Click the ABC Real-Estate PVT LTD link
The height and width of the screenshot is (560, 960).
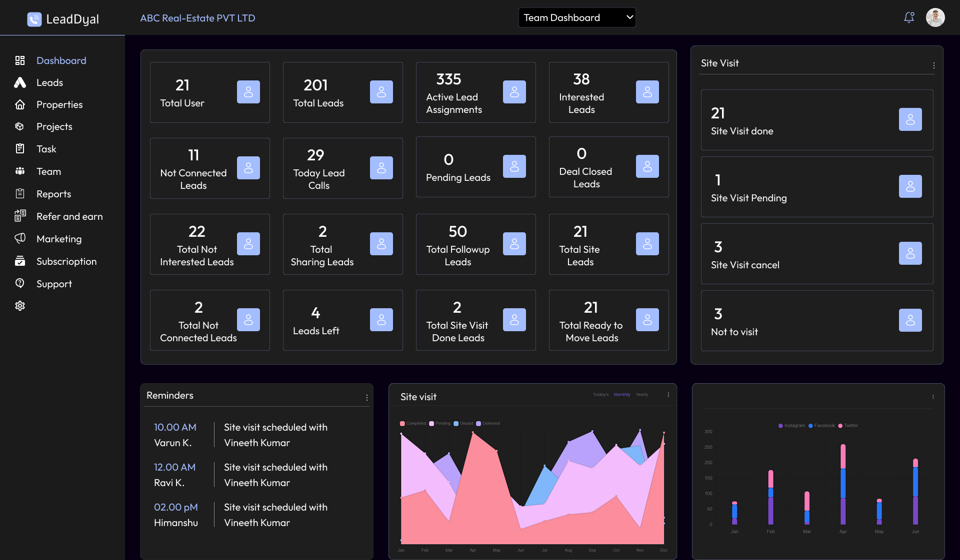[x=197, y=18]
